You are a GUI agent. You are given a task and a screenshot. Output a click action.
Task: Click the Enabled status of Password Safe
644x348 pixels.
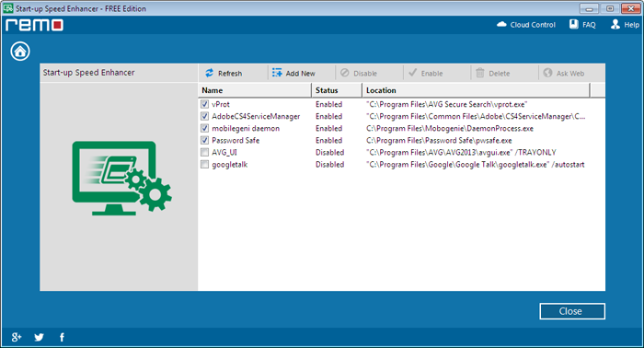click(x=329, y=140)
